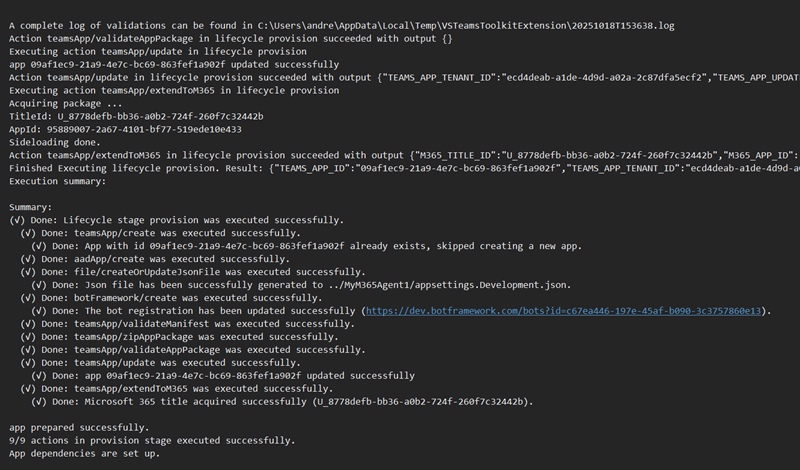Click the 'aadApp/create was executed successfully' line
This screenshot has width=800, height=470.
(160, 259)
